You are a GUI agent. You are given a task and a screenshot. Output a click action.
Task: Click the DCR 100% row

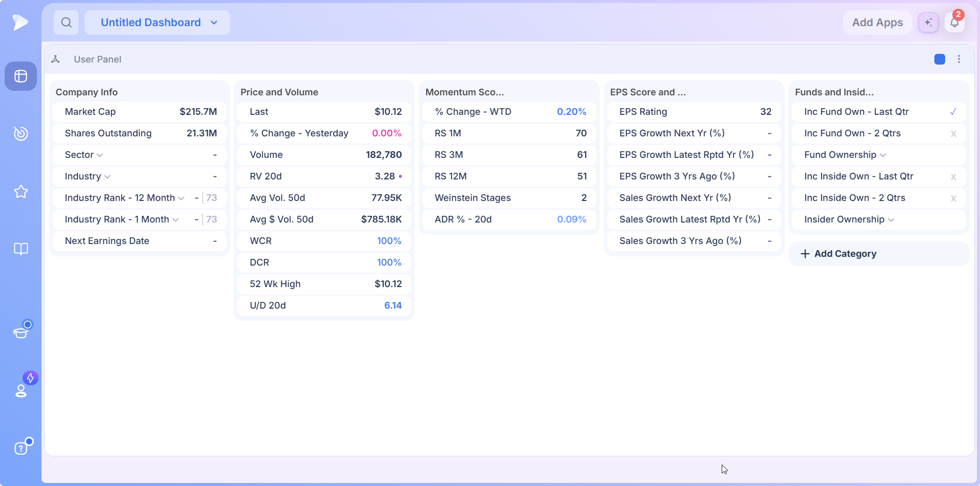(x=324, y=262)
